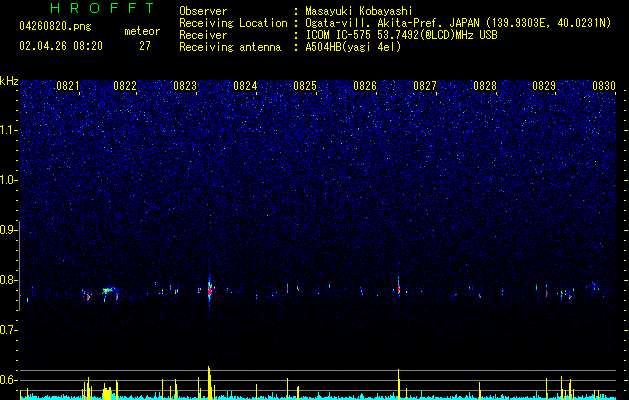
Task: Click the 0823 time marker
Action: 185,86
